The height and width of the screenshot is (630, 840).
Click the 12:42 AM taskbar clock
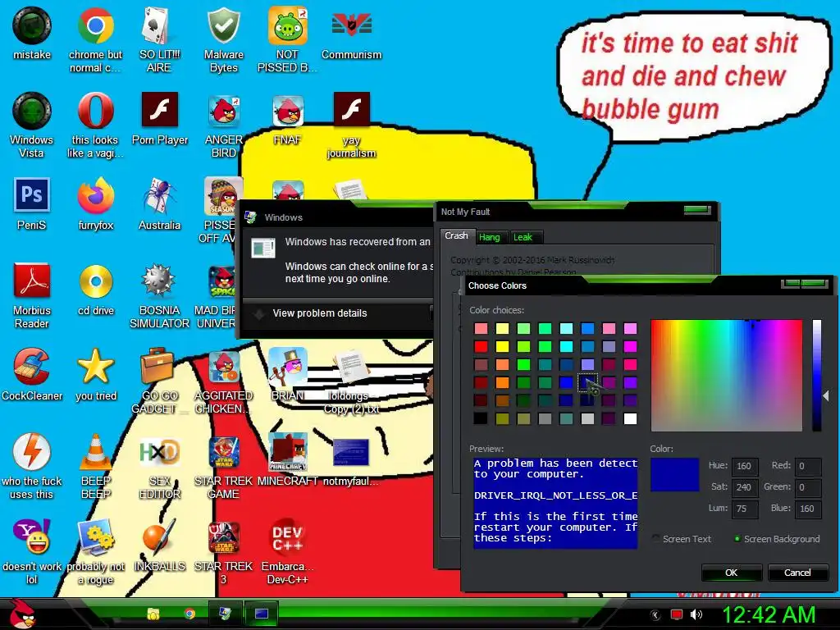click(x=769, y=614)
